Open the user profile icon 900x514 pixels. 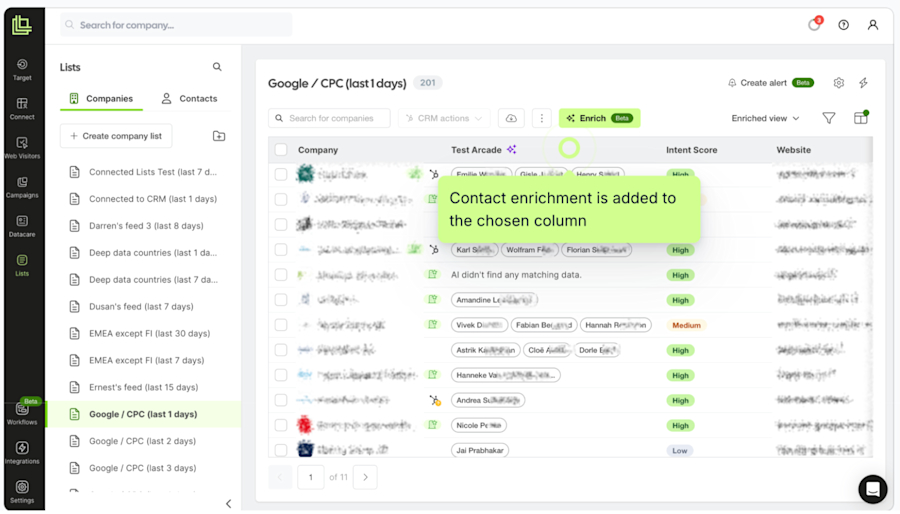pos(872,25)
